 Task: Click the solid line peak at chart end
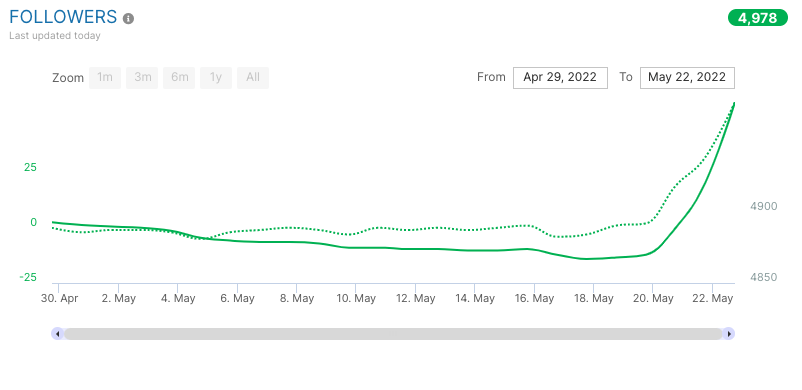[734, 104]
